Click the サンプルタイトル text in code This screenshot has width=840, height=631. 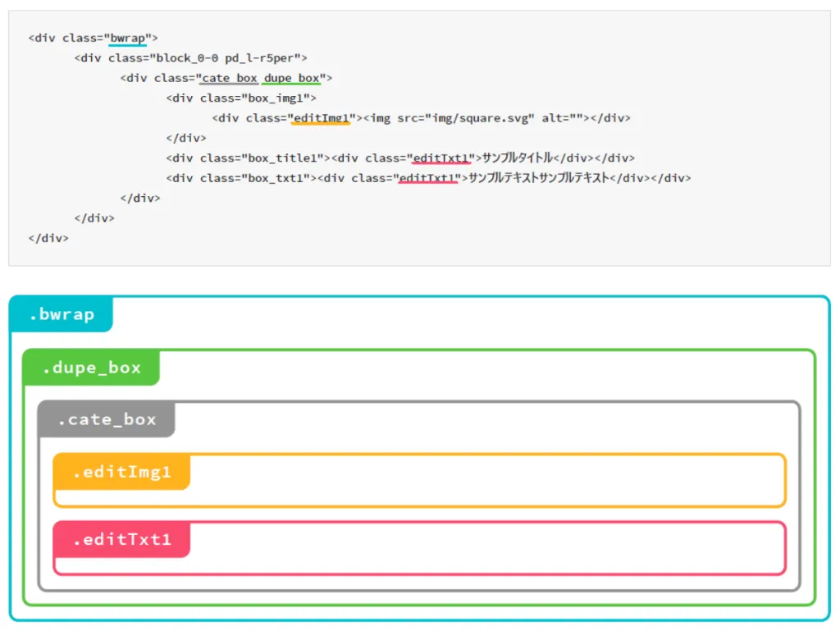tap(517, 158)
